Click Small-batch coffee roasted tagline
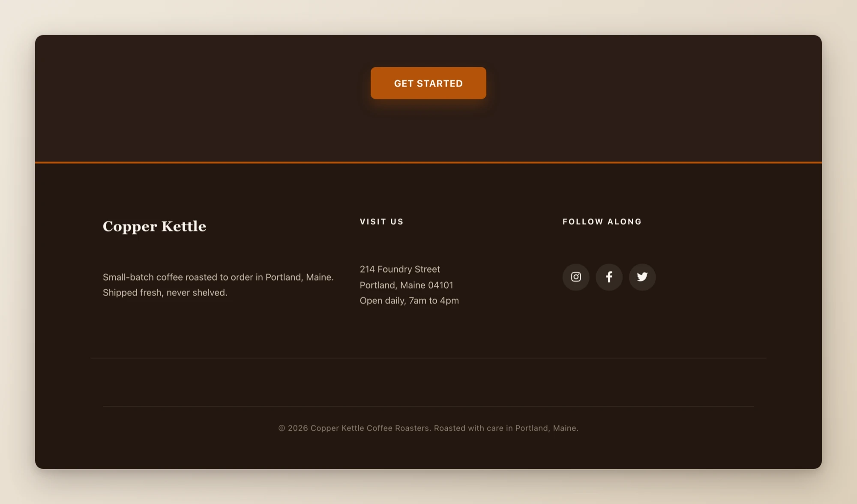Image resolution: width=857 pixels, height=504 pixels. click(218, 277)
